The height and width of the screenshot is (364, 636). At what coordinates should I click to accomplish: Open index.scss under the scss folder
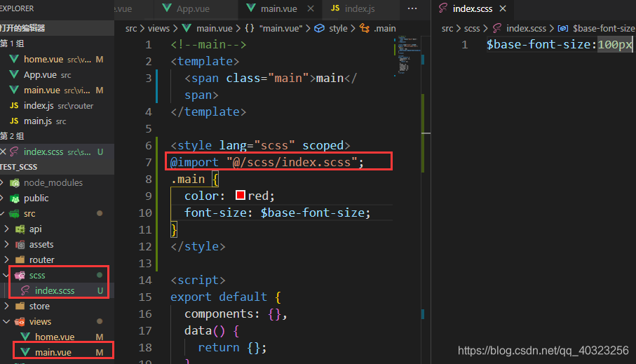pos(57,290)
